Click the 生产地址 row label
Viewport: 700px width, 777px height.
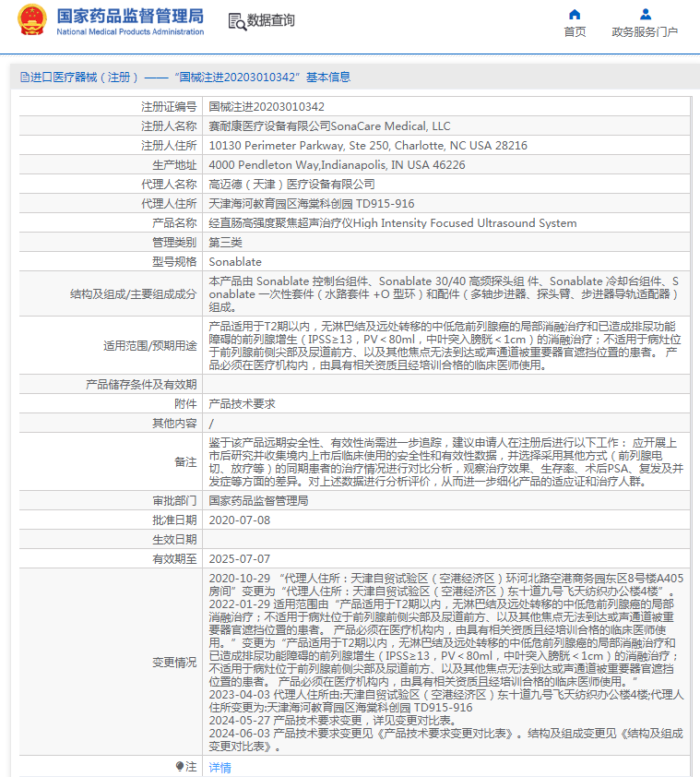[x=174, y=165]
